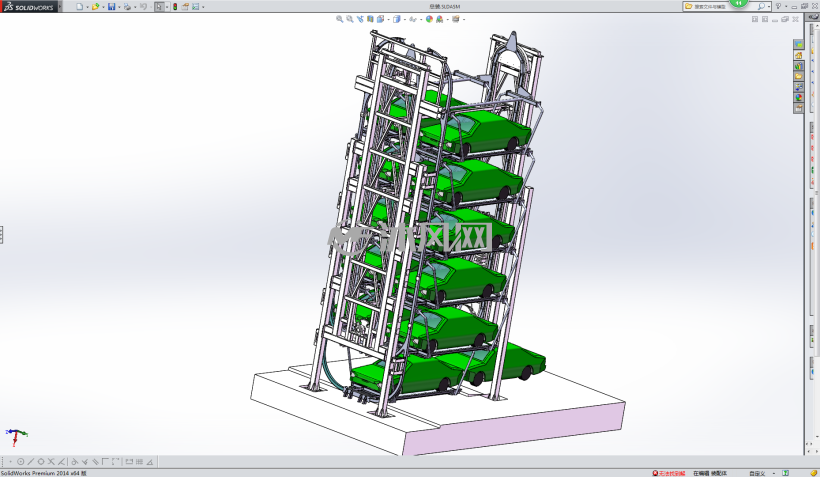The width and height of the screenshot is (820, 477).
Task: Open the File Properties icon
Action: (x=185, y=7)
